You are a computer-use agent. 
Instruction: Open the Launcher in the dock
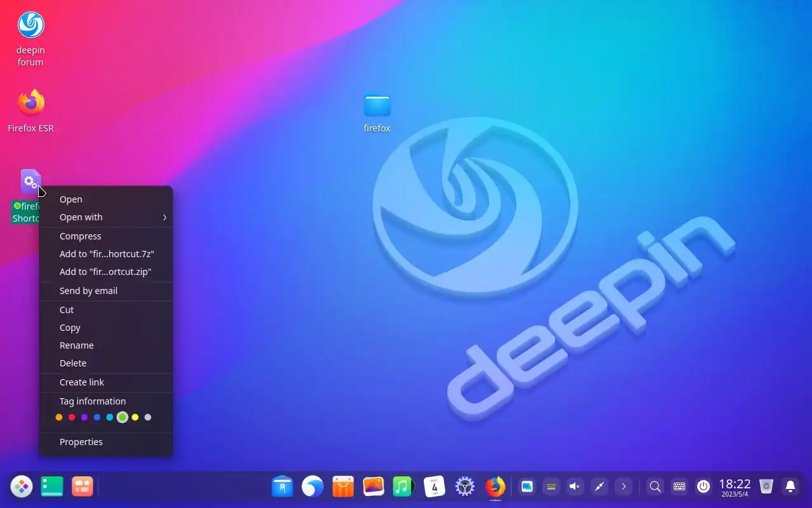tap(22, 487)
